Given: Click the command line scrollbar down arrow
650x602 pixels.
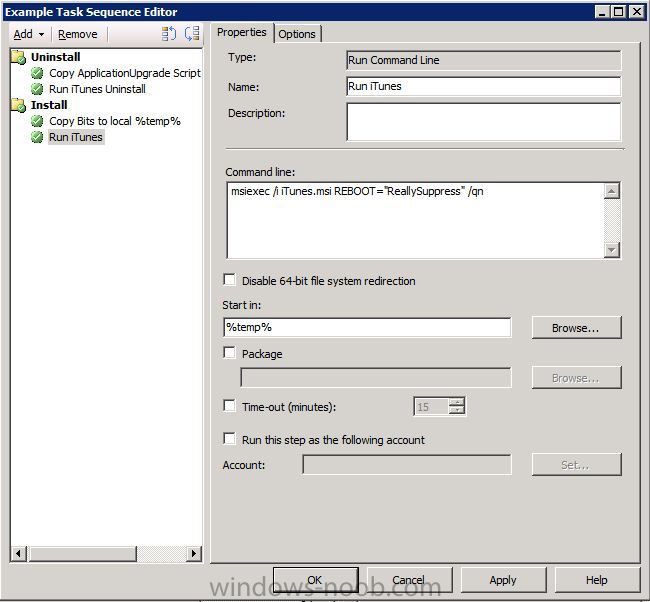Looking at the screenshot, I should click(612, 250).
